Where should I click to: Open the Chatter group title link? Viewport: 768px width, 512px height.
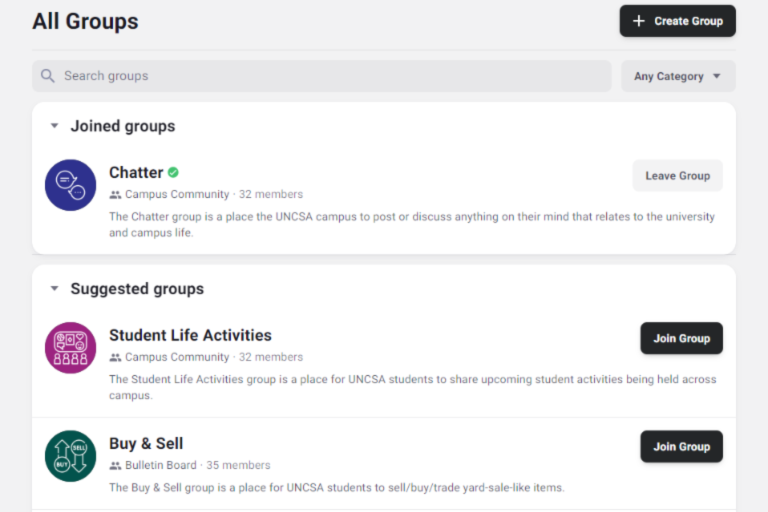[136, 172]
